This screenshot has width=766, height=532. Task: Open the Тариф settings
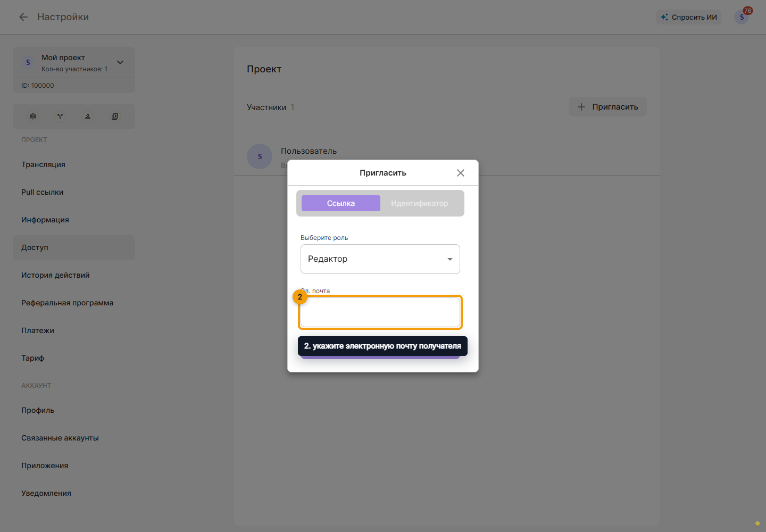click(74, 358)
